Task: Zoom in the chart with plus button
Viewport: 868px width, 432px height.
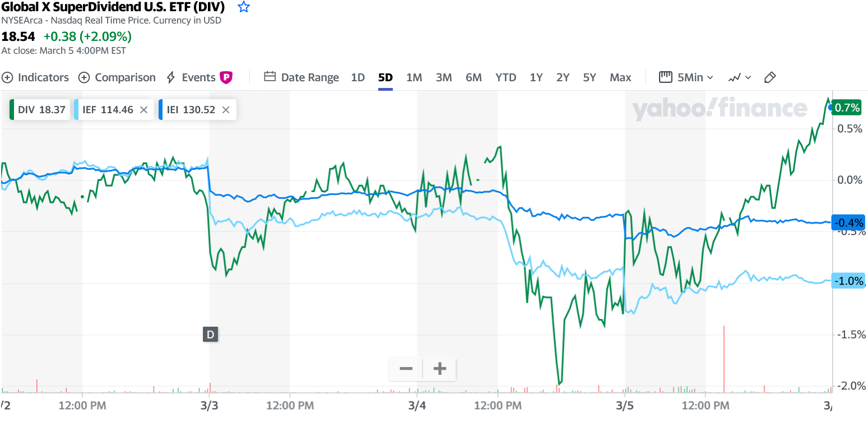Action: click(x=440, y=369)
